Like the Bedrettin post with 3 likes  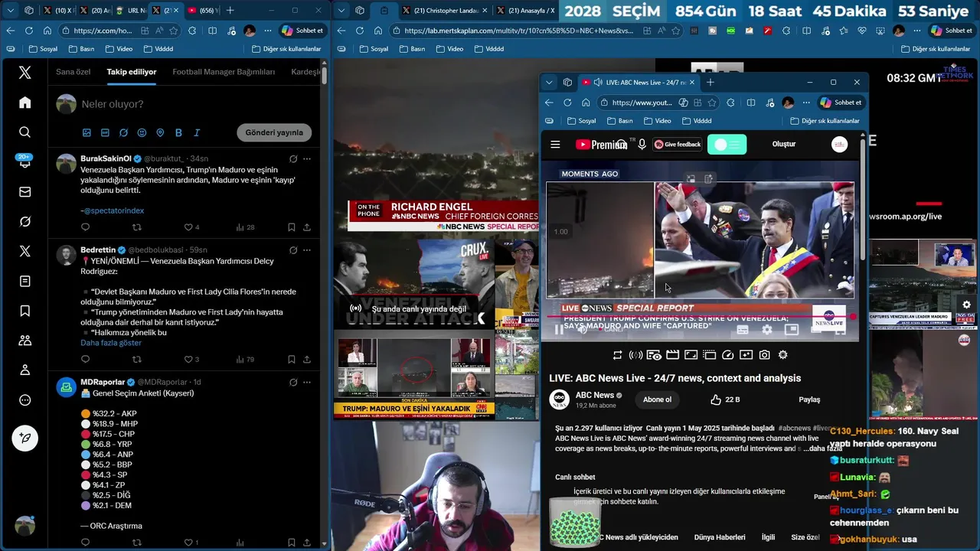click(x=191, y=360)
